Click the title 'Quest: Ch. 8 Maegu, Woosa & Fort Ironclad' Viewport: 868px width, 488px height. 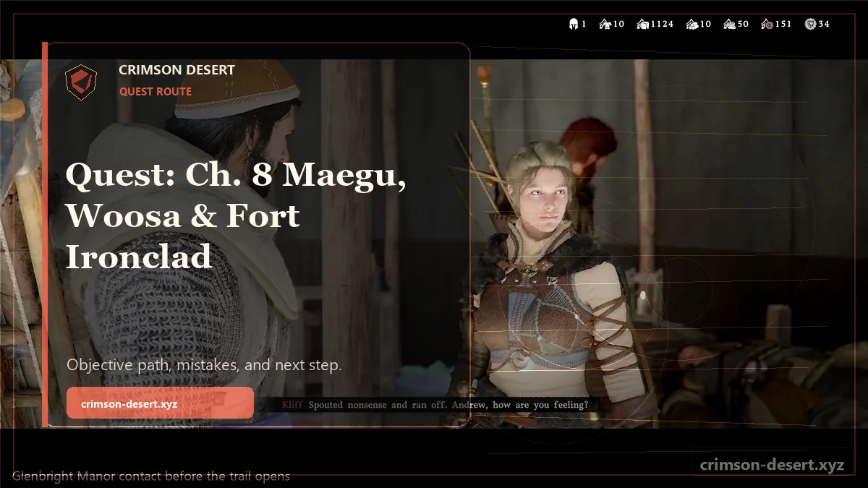point(236,215)
